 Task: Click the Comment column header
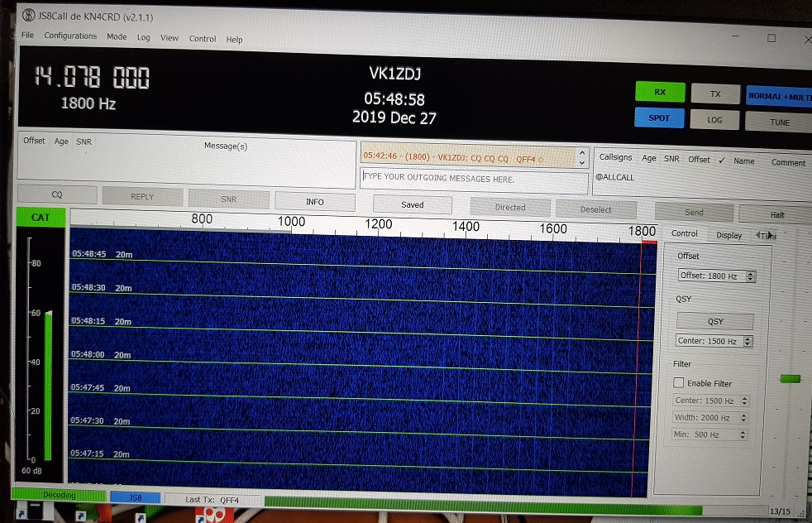(x=788, y=162)
